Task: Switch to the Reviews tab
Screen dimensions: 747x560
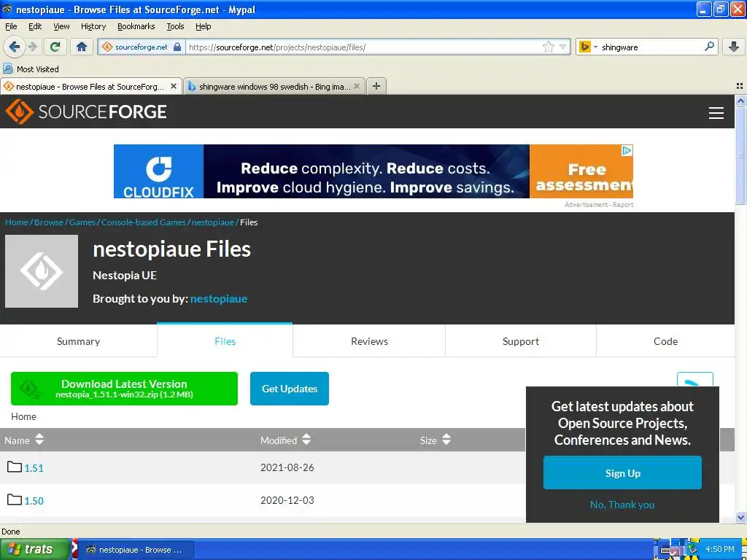Action: coord(369,341)
